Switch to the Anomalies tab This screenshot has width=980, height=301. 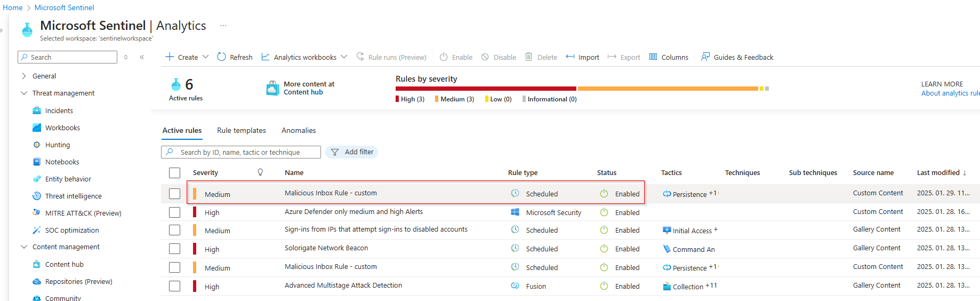point(298,130)
